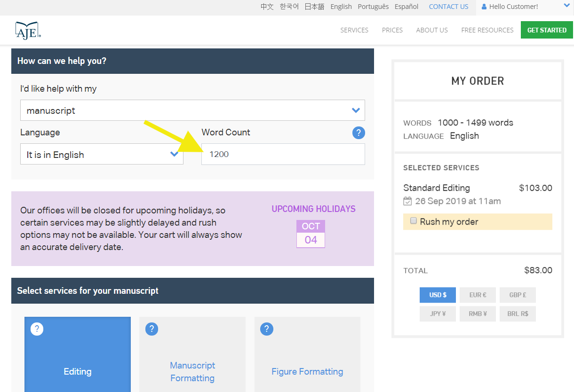Open the Prices menu item
The width and height of the screenshot is (574, 392).
point(392,30)
